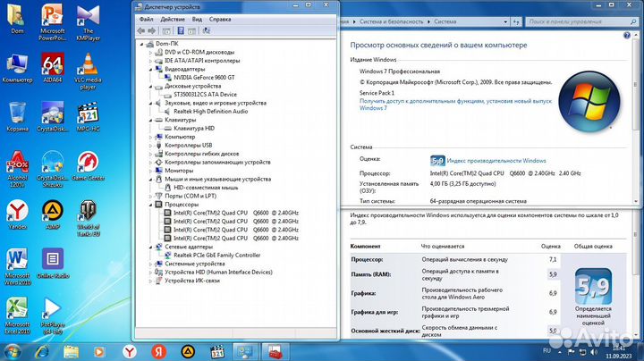
Task: Select Клавиатура HID device
Action: click(x=194, y=129)
